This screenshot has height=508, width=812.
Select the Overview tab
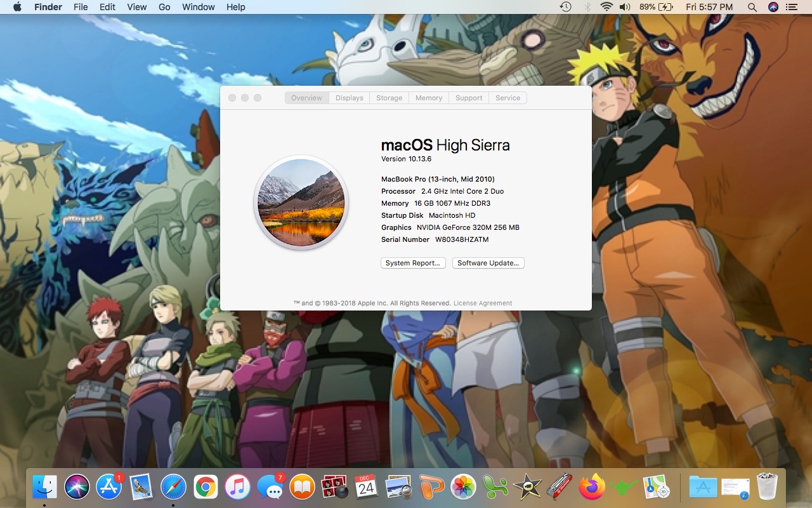coord(307,98)
